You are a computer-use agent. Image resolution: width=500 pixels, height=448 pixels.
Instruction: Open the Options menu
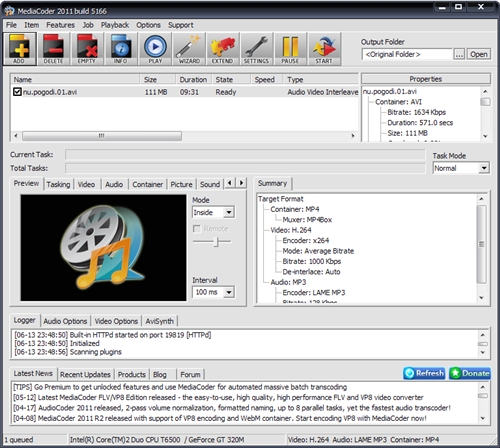click(x=148, y=25)
